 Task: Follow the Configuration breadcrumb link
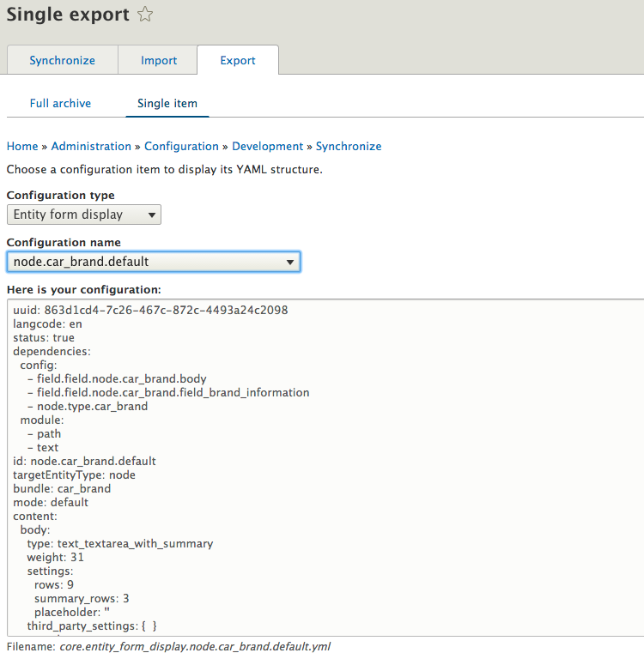click(x=181, y=146)
